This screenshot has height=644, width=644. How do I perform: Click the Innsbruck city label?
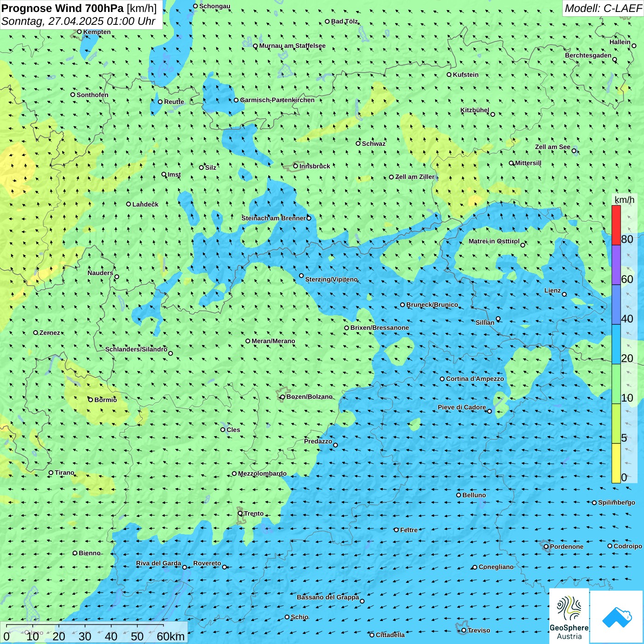pyautogui.click(x=315, y=166)
